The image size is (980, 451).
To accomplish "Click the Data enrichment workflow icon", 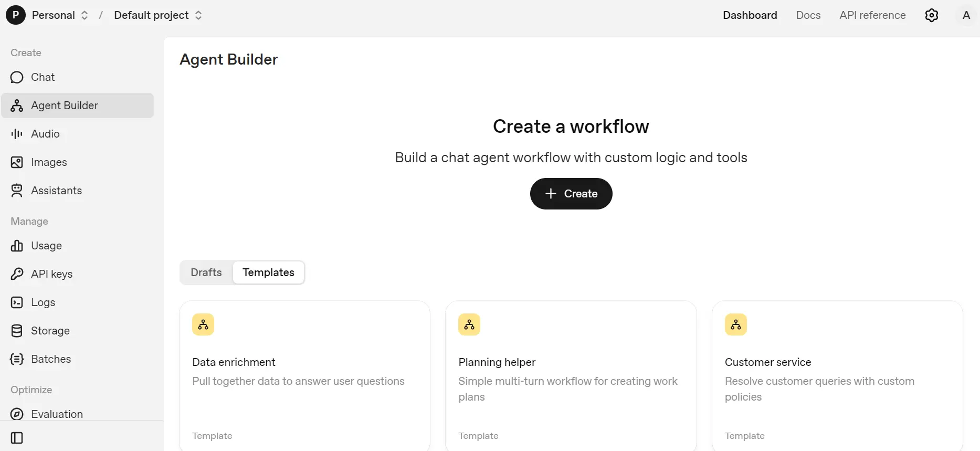I will [x=203, y=324].
